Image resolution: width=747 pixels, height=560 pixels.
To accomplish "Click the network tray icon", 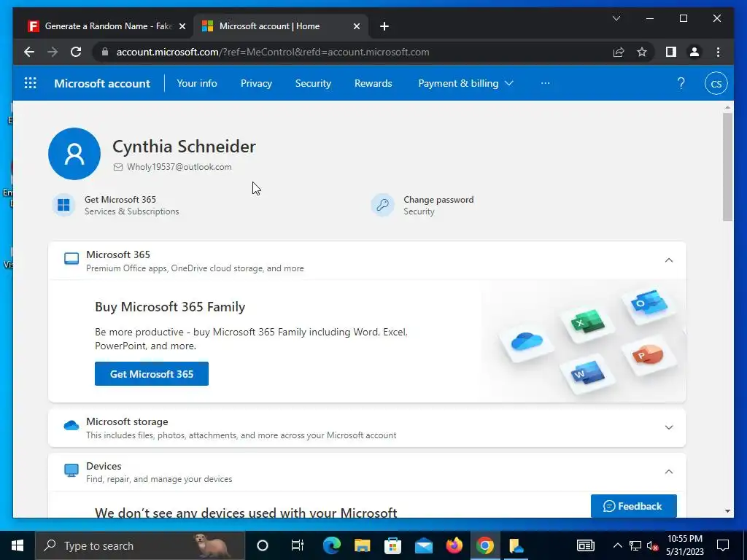I will 635,545.
